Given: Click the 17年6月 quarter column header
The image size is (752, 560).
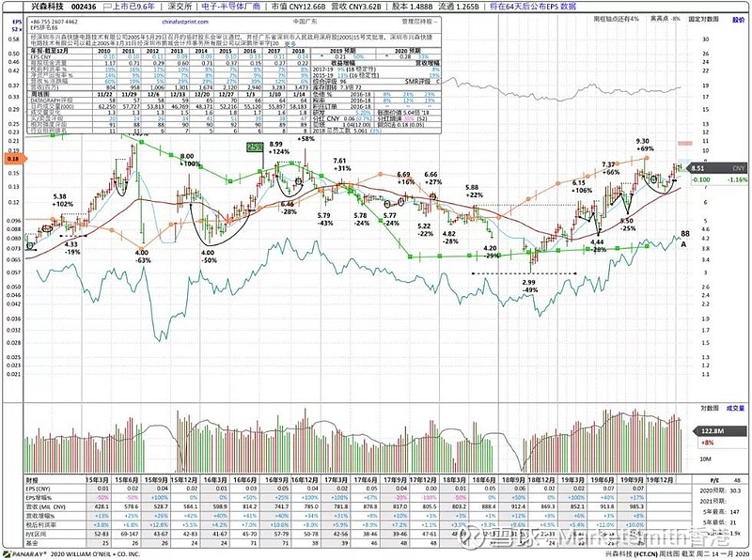Looking at the screenshot, I should (365, 480).
